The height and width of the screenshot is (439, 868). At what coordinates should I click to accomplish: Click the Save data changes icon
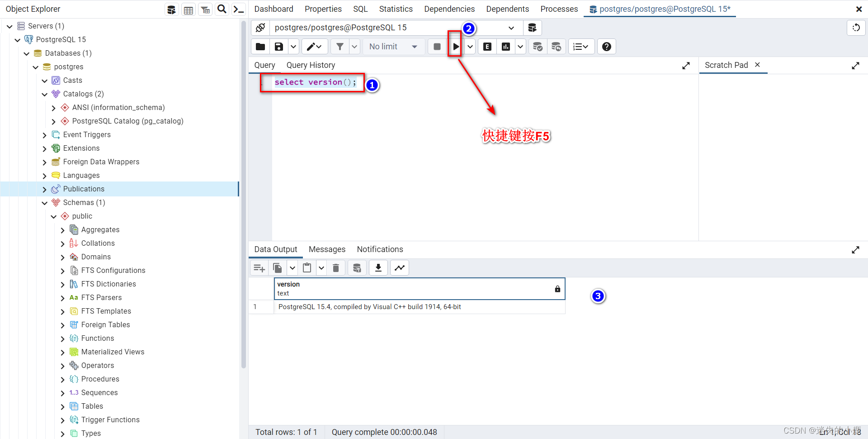tap(357, 268)
